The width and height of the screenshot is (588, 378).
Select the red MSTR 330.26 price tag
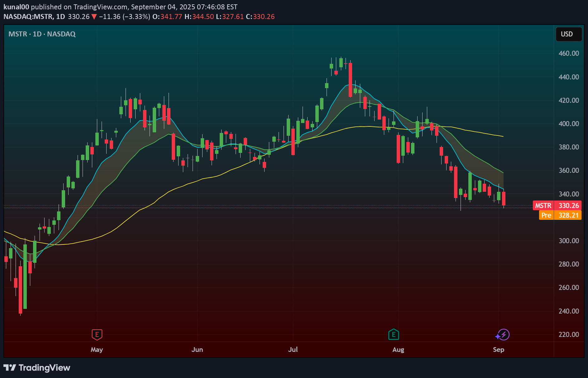[x=557, y=206]
